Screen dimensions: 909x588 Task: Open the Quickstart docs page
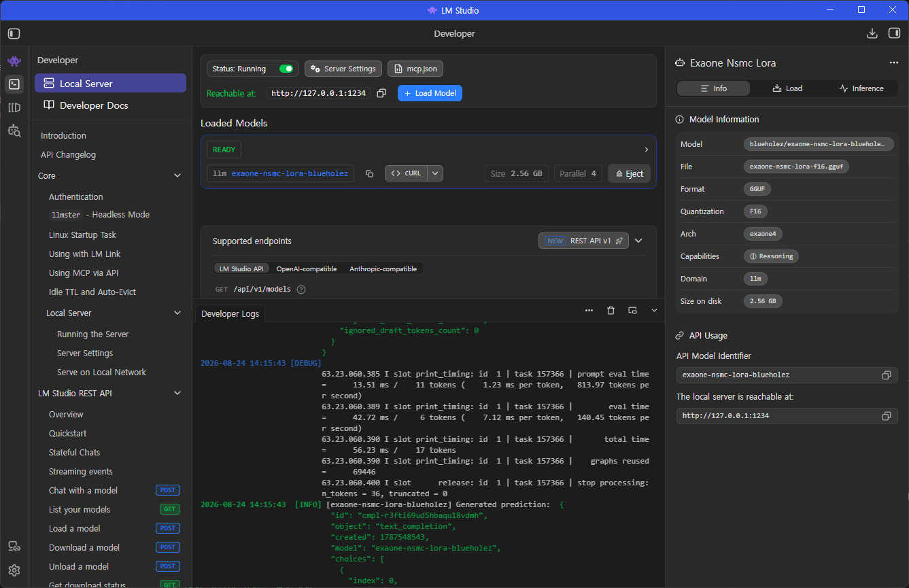point(68,433)
